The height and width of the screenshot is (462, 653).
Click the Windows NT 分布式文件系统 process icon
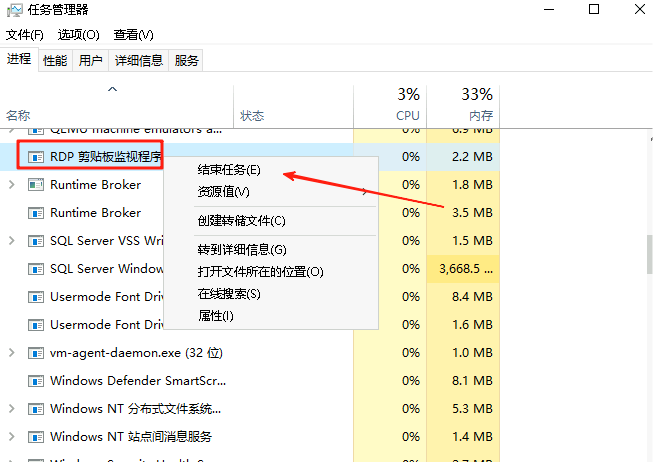[36, 409]
